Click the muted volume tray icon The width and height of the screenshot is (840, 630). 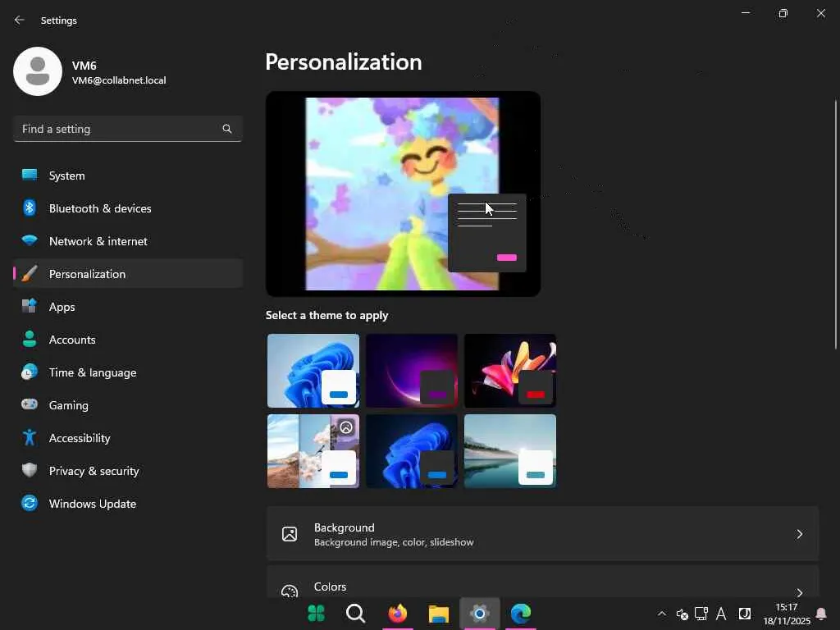click(x=682, y=614)
